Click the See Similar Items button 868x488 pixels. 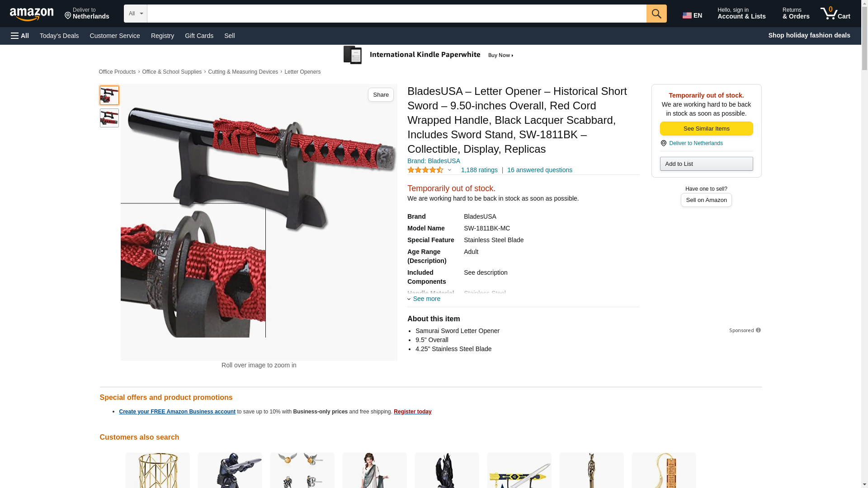coord(706,129)
